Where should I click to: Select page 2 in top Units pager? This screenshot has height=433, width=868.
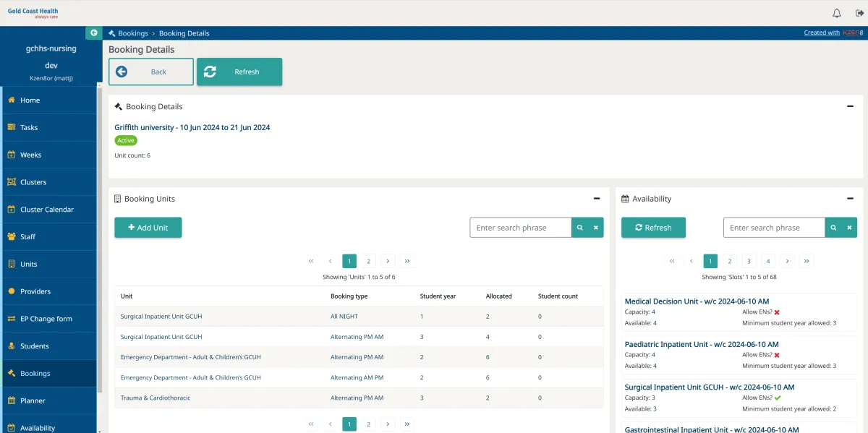[x=368, y=261]
